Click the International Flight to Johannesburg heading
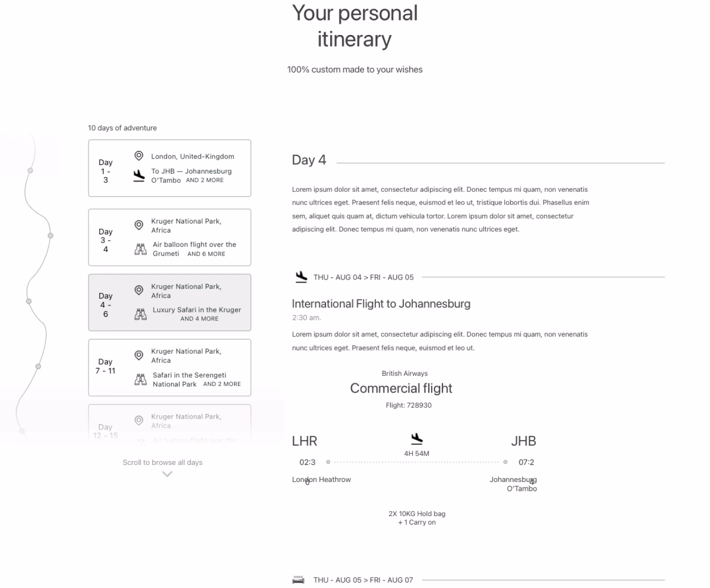The height and width of the screenshot is (588, 710). coord(381,304)
